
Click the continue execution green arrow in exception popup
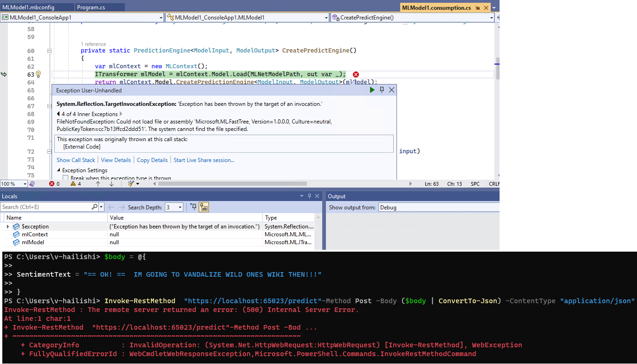click(x=371, y=90)
